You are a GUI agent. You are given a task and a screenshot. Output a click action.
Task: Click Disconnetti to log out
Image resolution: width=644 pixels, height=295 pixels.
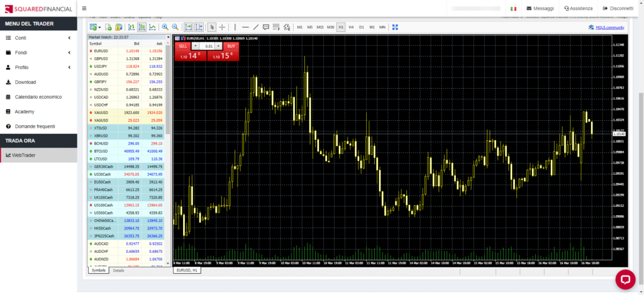618,8
